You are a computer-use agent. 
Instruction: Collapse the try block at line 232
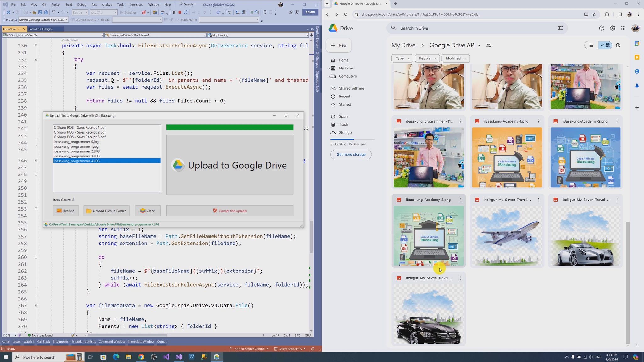click(36, 59)
